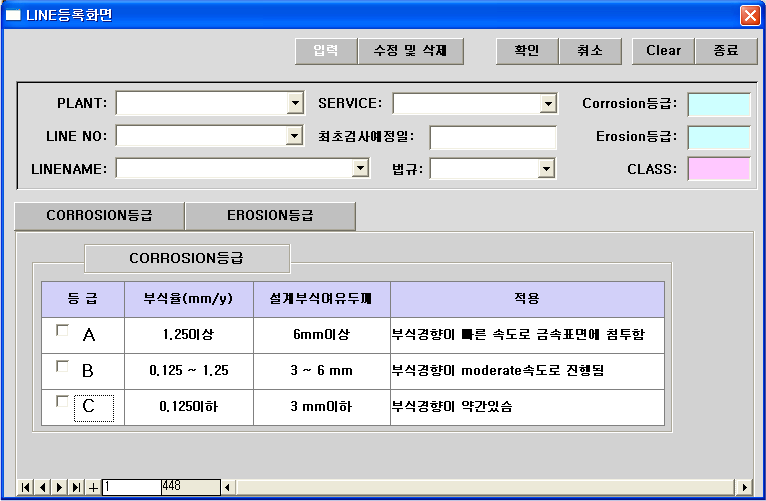Check the grade A corrosion checkbox
This screenshot has height=501, width=766.
tap(62, 330)
